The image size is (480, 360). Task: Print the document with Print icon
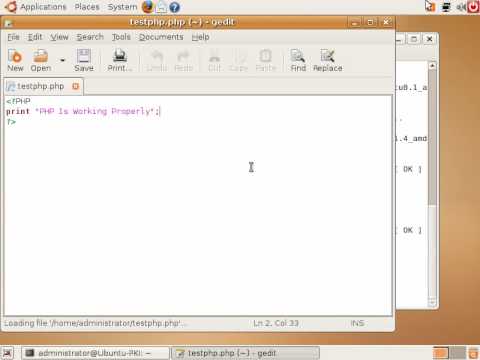[120, 60]
